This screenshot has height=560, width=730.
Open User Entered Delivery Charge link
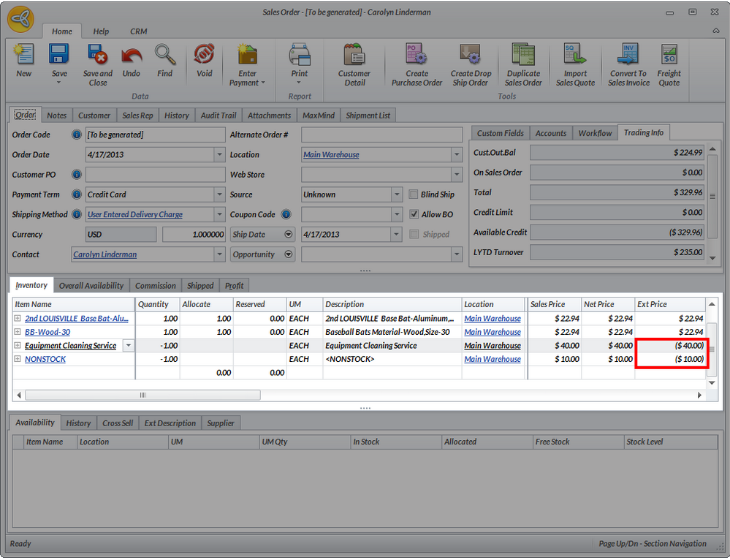(134, 215)
